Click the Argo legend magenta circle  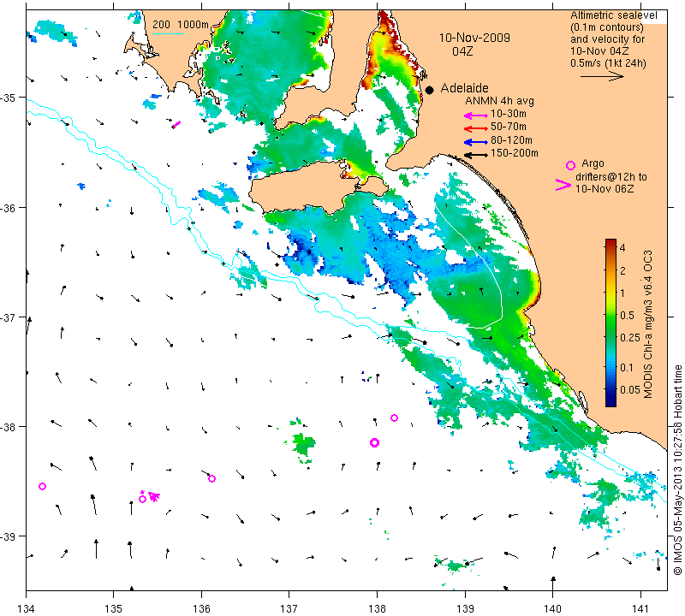570,165
